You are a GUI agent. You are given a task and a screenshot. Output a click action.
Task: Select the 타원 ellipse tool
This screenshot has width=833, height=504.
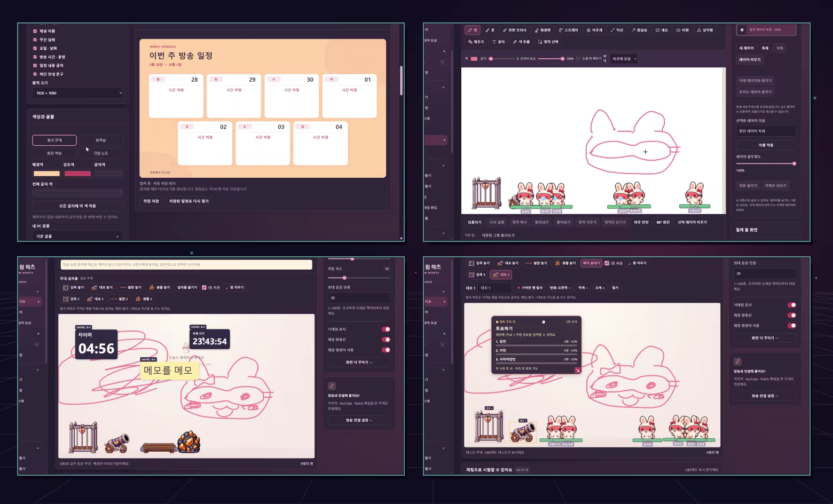pyautogui.click(x=682, y=30)
